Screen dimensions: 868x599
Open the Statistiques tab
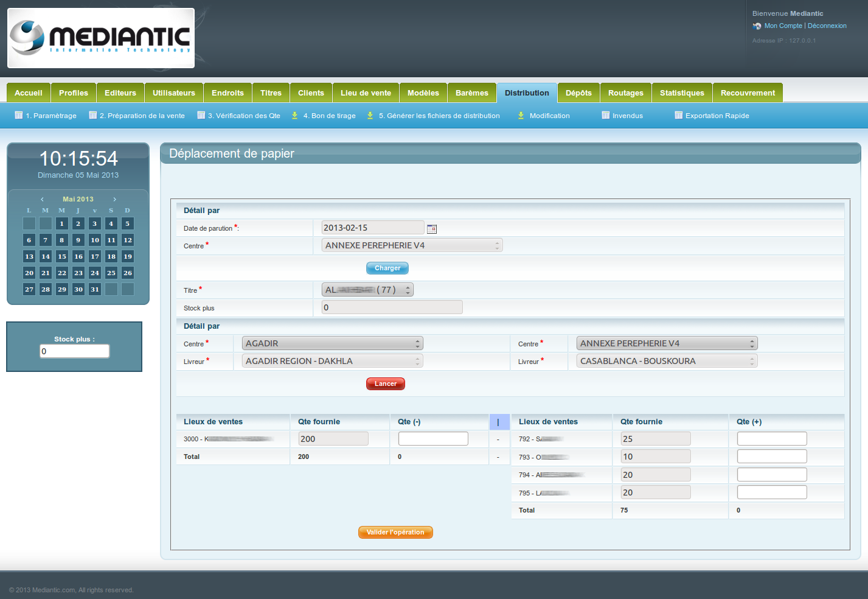pos(682,93)
